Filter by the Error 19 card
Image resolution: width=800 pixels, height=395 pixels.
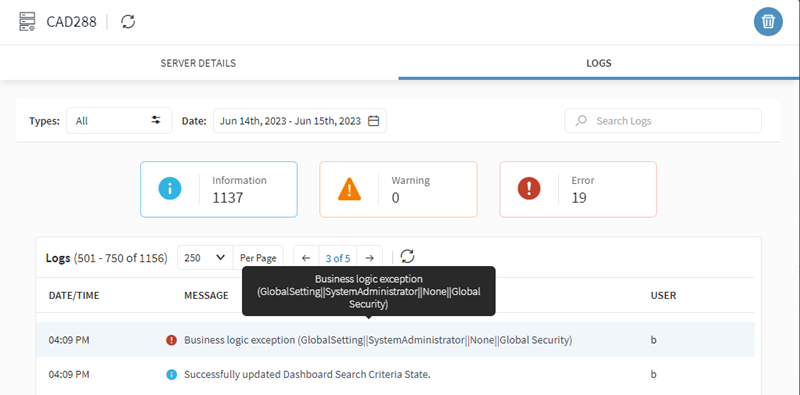click(578, 189)
